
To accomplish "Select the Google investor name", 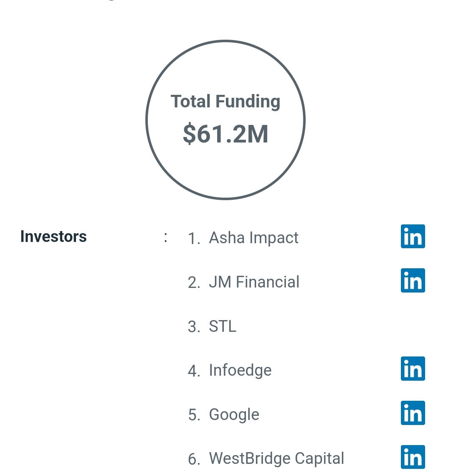I will coord(234,415).
